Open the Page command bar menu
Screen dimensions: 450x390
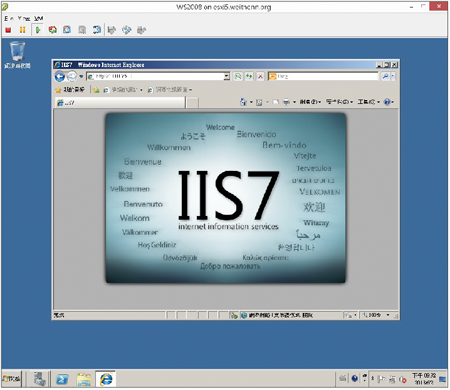310,102
